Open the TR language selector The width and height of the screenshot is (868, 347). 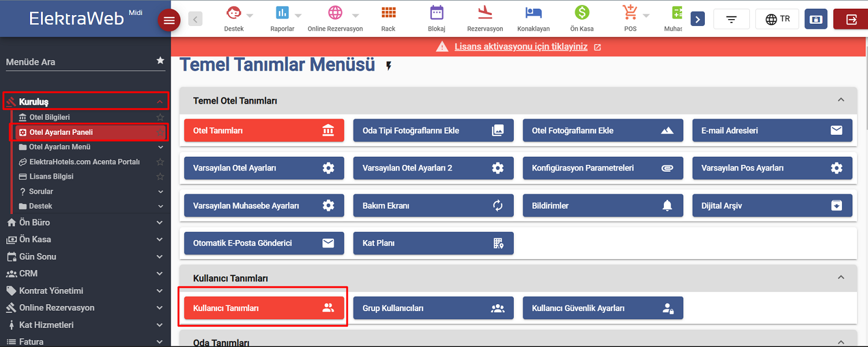click(x=777, y=19)
